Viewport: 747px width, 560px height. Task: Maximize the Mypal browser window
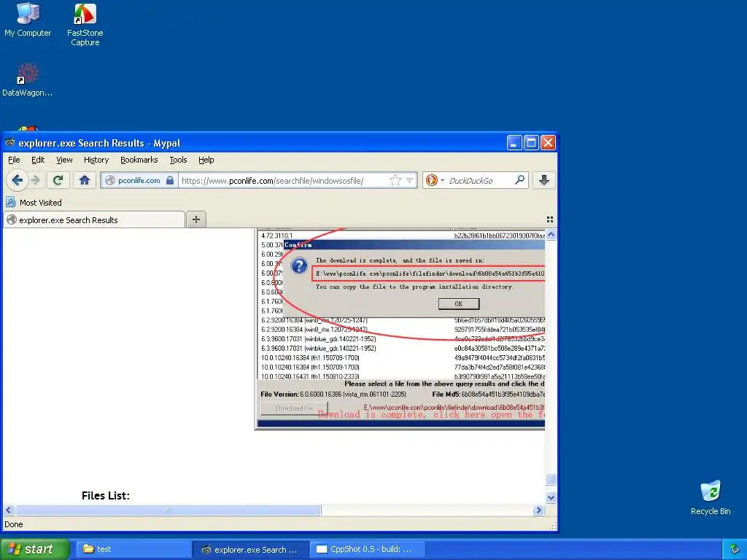tap(531, 142)
